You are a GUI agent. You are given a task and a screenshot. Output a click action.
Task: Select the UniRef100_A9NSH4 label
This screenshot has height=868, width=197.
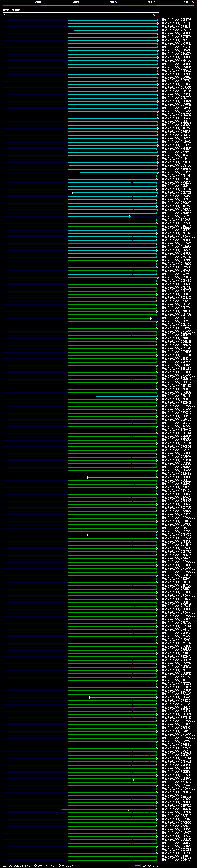177,176
